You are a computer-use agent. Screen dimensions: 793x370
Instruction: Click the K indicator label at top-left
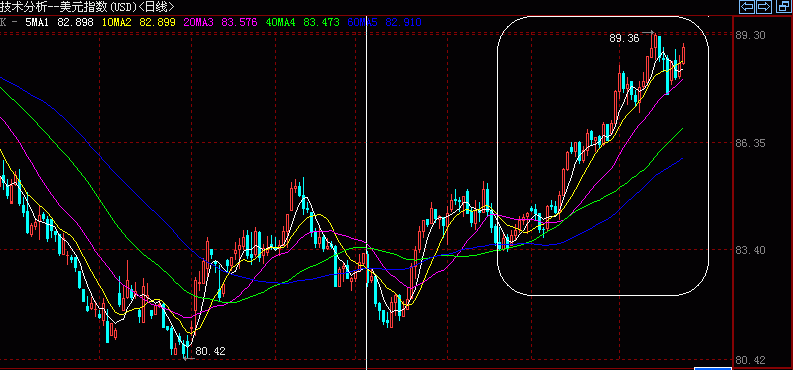(x=3, y=22)
